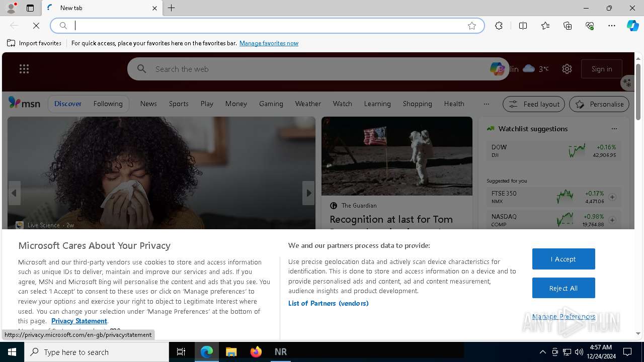Open Manage favorites now link

pyautogui.click(x=269, y=43)
